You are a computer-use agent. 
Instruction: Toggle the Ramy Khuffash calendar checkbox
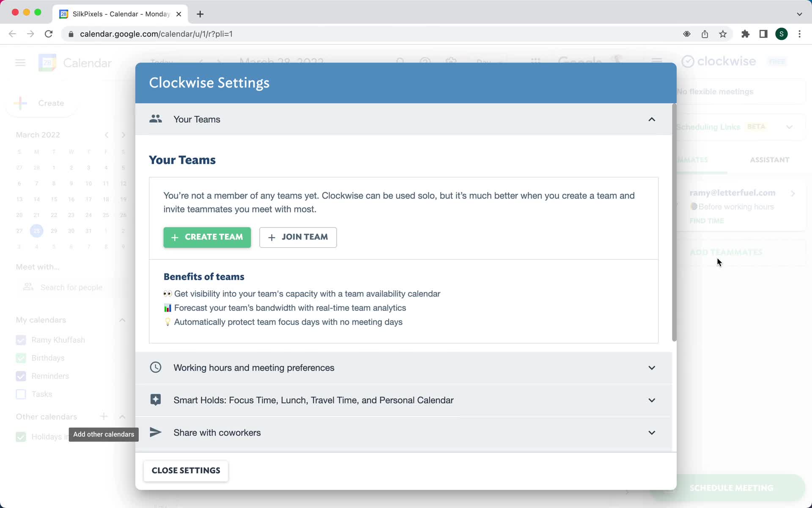[x=21, y=340]
